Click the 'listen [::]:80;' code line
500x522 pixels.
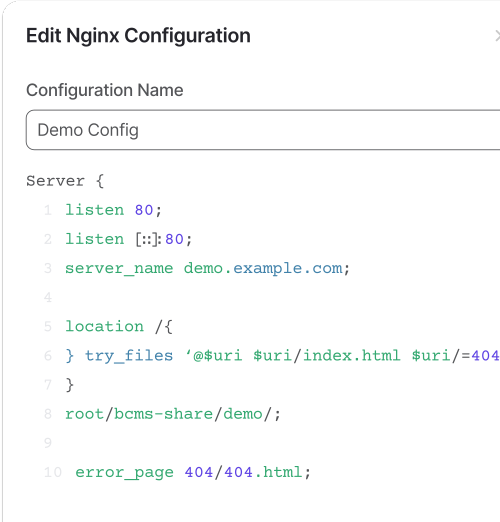(x=129, y=239)
